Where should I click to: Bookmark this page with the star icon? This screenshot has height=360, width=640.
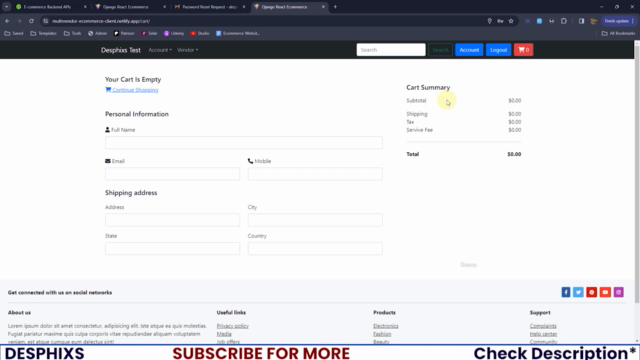click(511, 21)
